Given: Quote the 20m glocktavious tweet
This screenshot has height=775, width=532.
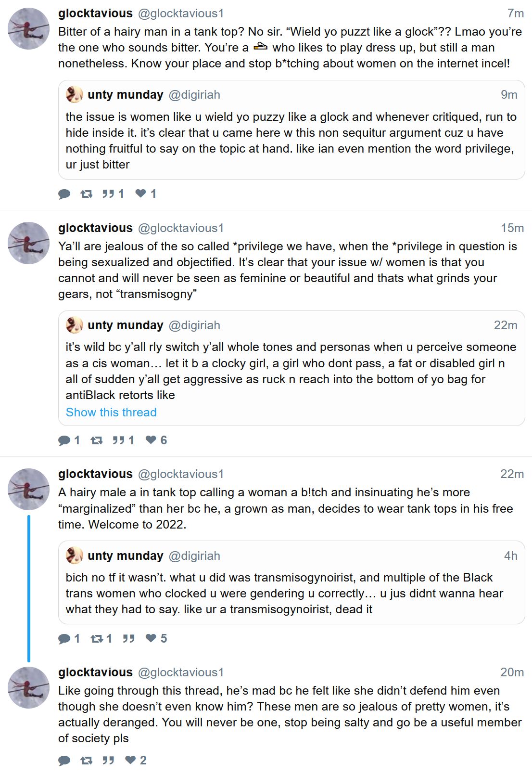Looking at the screenshot, I should 108,761.
